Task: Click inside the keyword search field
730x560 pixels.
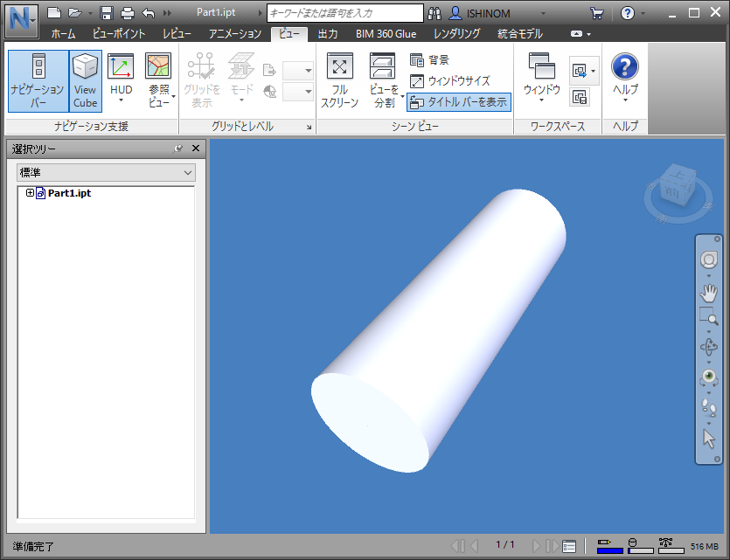Action: 345,12
